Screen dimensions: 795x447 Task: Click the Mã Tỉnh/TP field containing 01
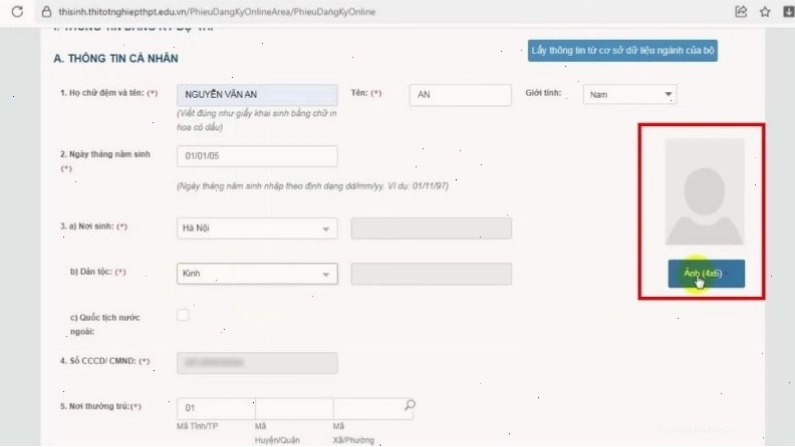tap(216, 408)
